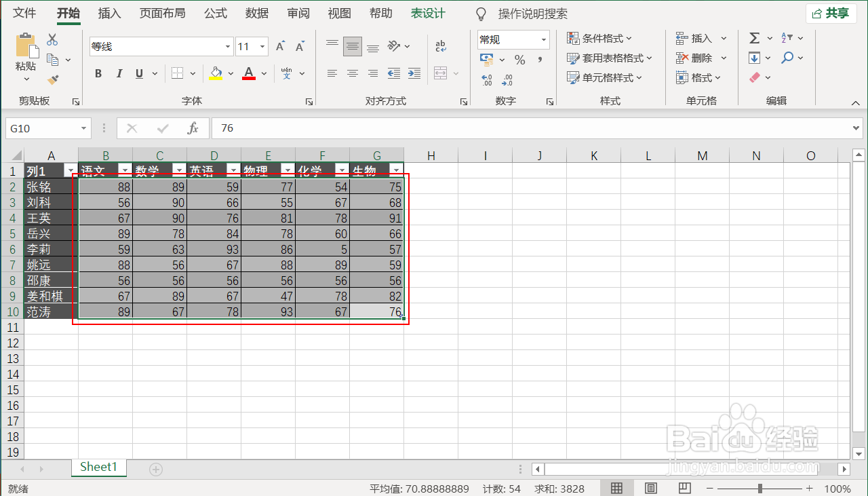Add a new sheet

pyautogui.click(x=156, y=469)
